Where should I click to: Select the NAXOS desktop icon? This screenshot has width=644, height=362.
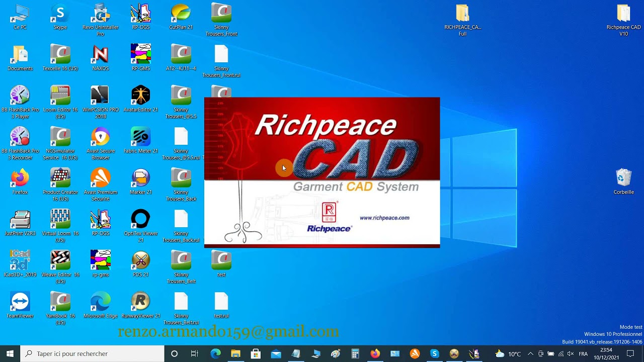pos(101,58)
